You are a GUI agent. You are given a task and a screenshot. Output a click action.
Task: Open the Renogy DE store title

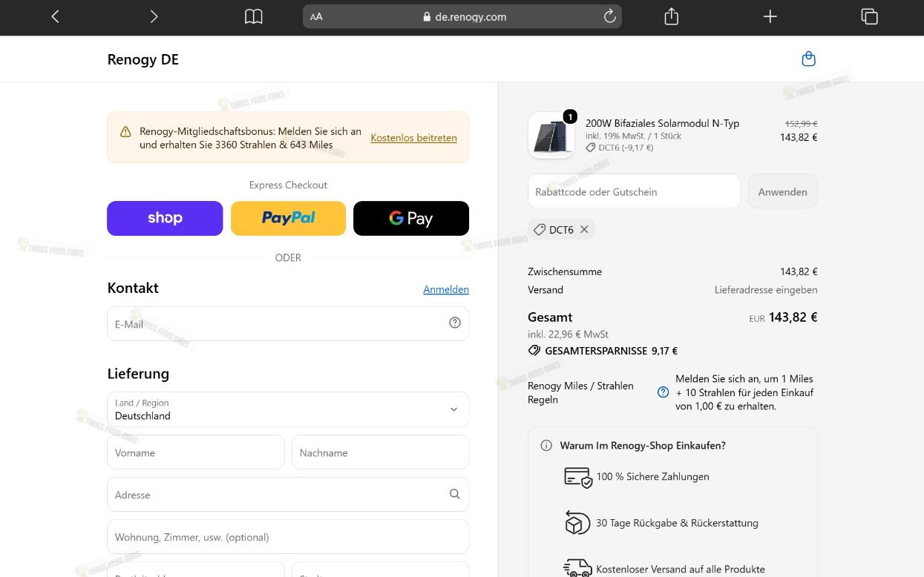(143, 59)
